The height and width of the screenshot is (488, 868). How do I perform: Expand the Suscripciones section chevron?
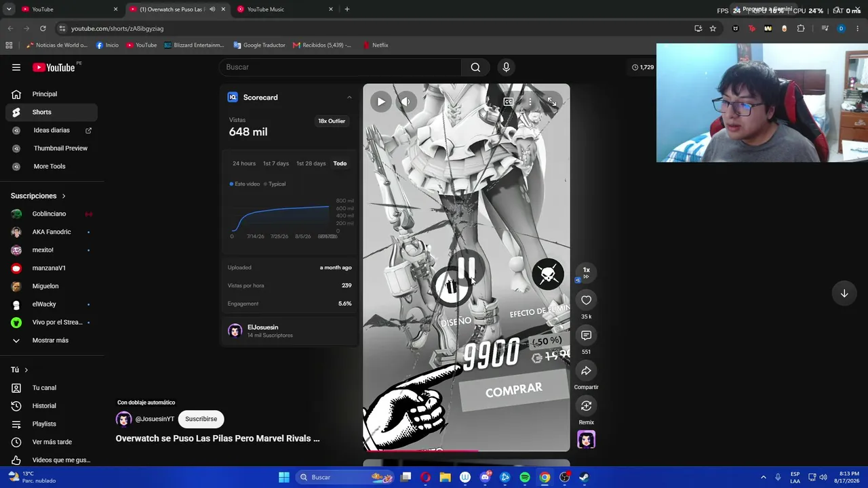click(x=64, y=196)
